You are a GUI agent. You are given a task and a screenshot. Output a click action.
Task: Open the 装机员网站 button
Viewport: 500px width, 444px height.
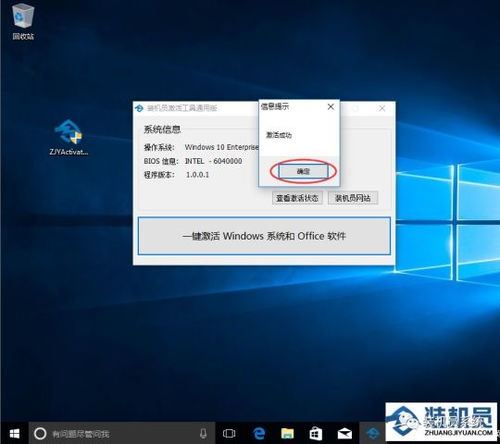pos(353,198)
